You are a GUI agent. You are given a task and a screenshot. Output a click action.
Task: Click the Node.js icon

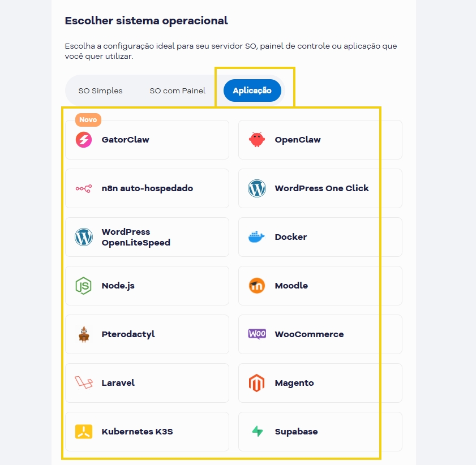click(x=84, y=285)
